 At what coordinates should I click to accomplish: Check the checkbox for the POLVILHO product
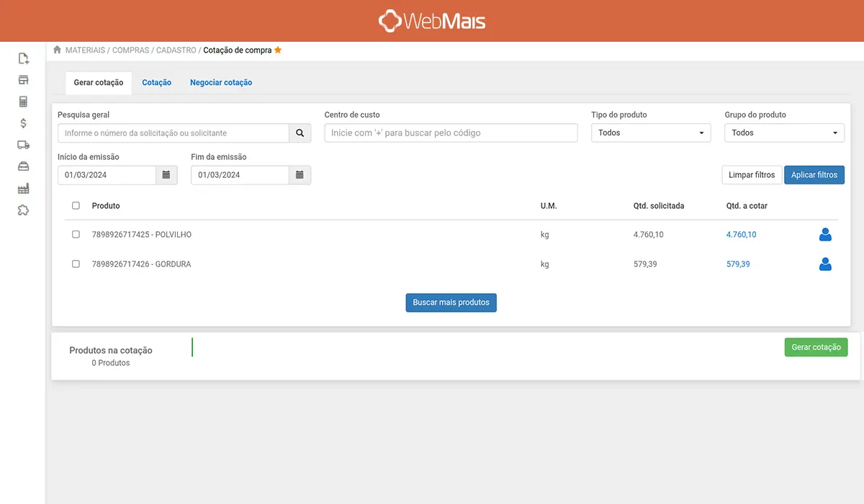(76, 234)
